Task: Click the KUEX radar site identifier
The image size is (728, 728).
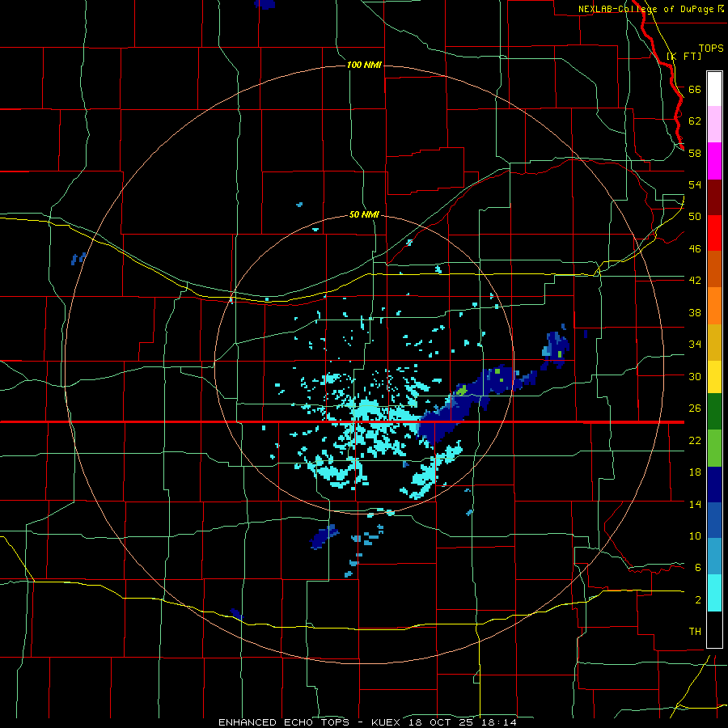Action: (387, 722)
